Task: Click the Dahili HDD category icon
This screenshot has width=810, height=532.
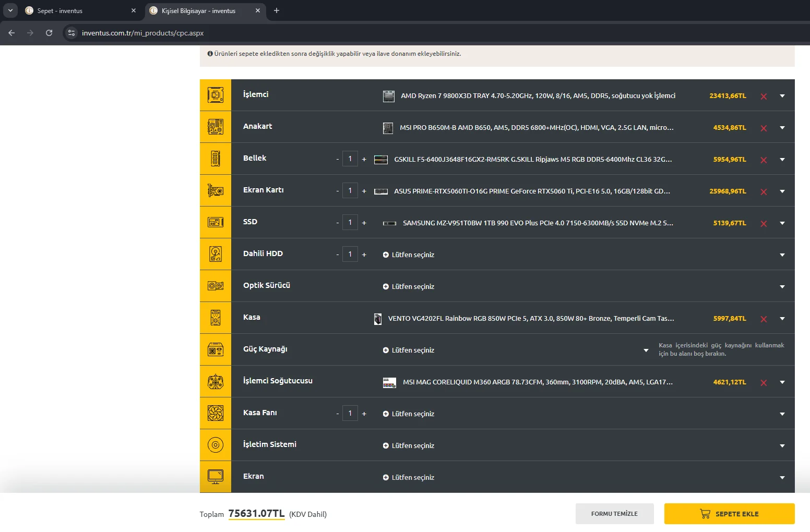Action: click(x=216, y=254)
